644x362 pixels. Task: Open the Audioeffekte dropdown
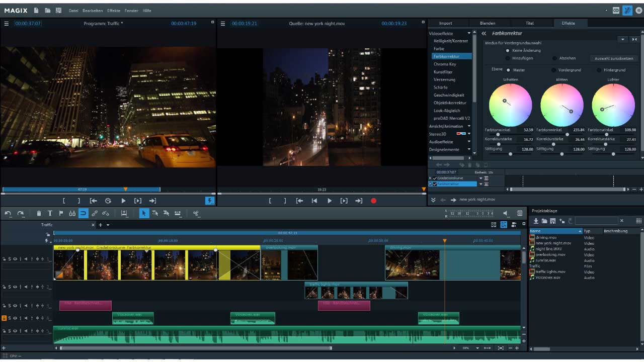click(x=470, y=142)
